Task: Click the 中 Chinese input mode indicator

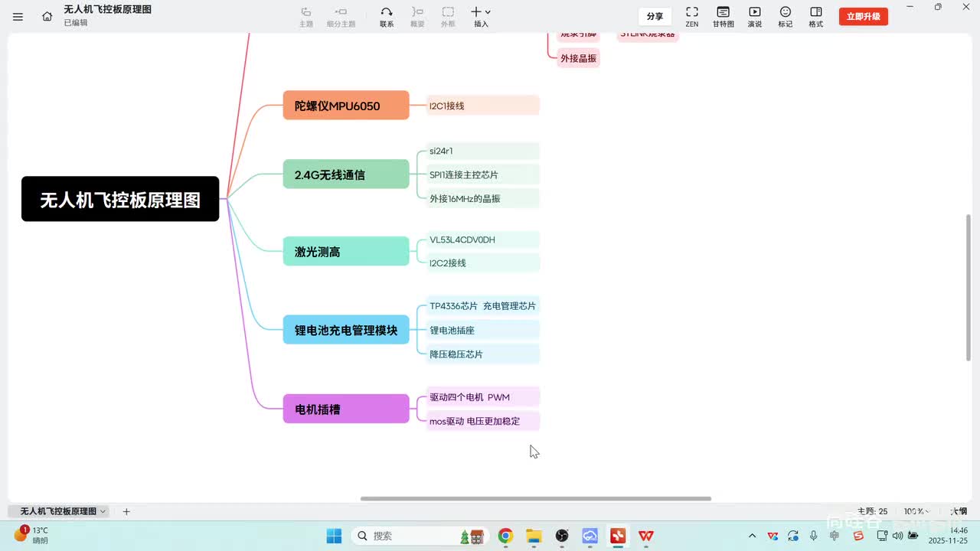Action: [835, 536]
